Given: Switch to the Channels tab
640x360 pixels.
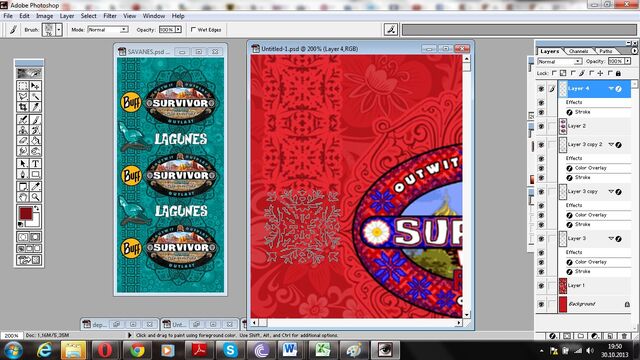Looking at the screenshot, I should point(578,51).
